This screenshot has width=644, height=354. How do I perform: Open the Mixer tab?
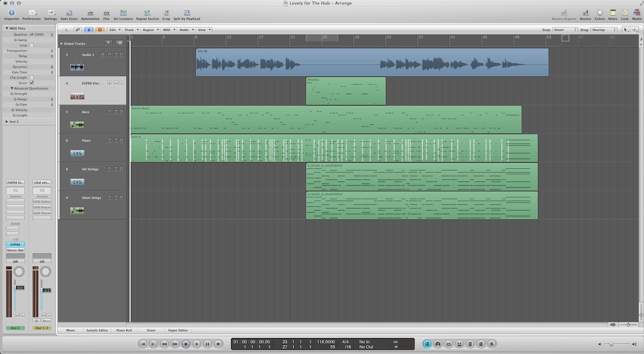click(70, 330)
